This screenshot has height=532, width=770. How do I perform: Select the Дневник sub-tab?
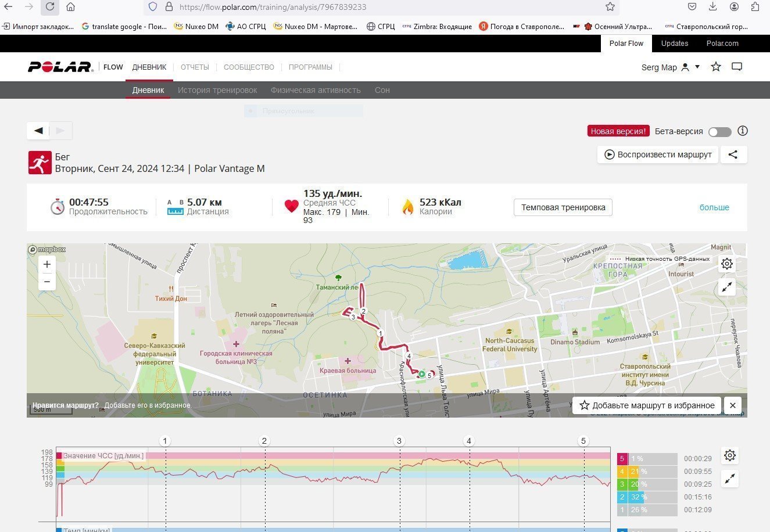click(148, 90)
